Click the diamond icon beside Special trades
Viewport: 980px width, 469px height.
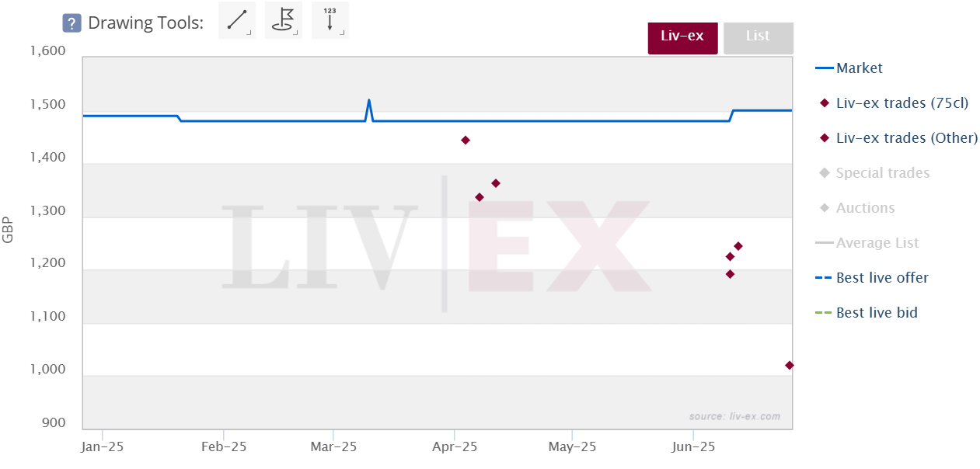click(825, 173)
